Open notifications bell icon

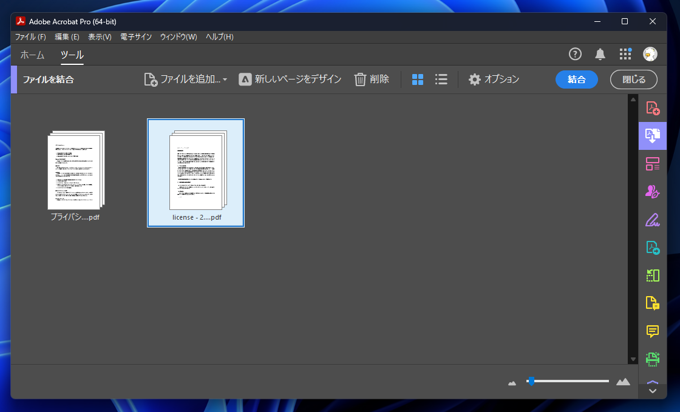pos(600,54)
